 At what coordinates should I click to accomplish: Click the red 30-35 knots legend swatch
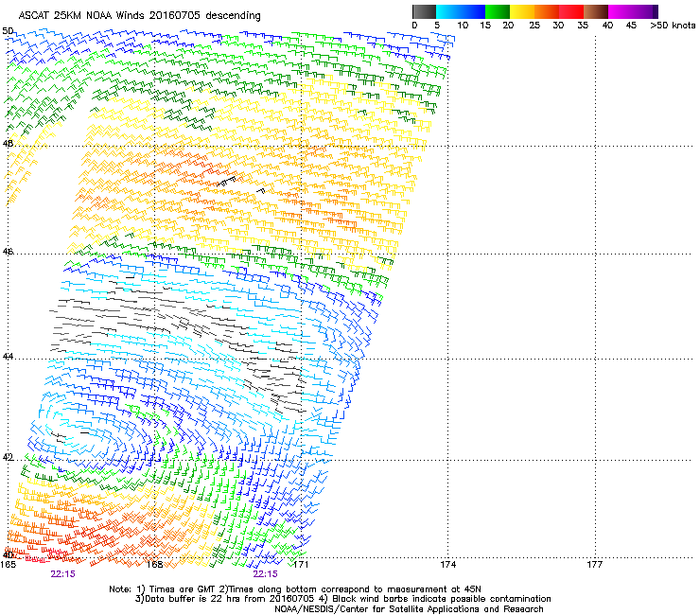coord(571,11)
